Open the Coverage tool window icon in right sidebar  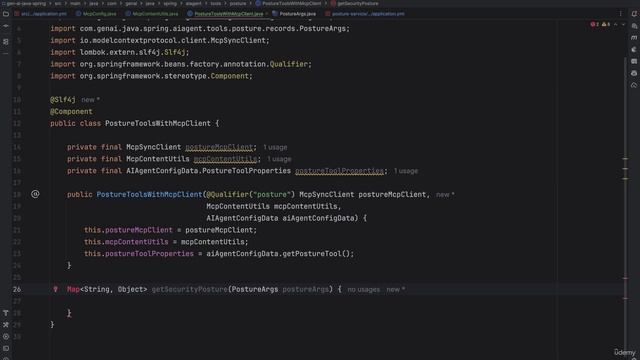(x=634, y=85)
